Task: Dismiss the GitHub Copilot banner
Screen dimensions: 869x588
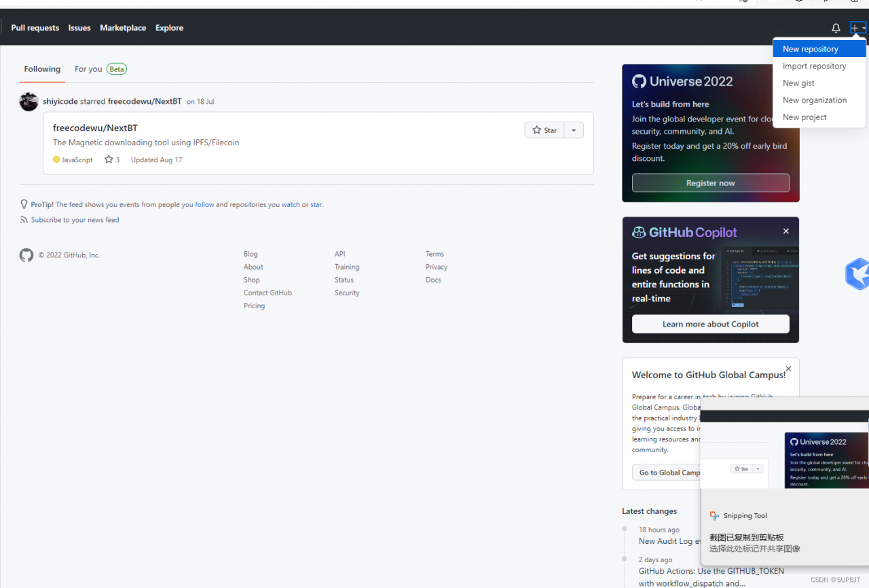Action: (786, 232)
